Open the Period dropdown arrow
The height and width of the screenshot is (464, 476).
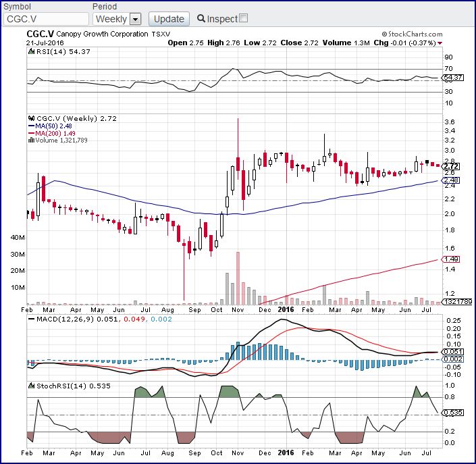(136, 19)
